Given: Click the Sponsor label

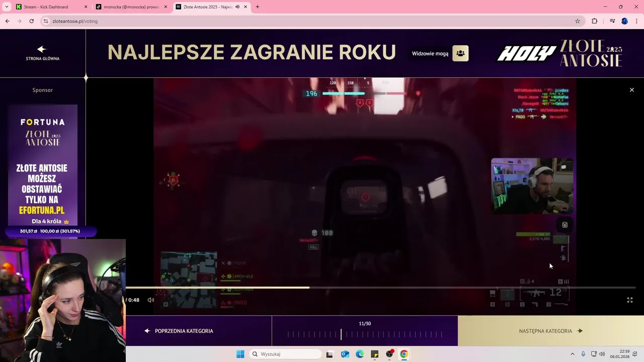Looking at the screenshot, I should coord(43,90).
